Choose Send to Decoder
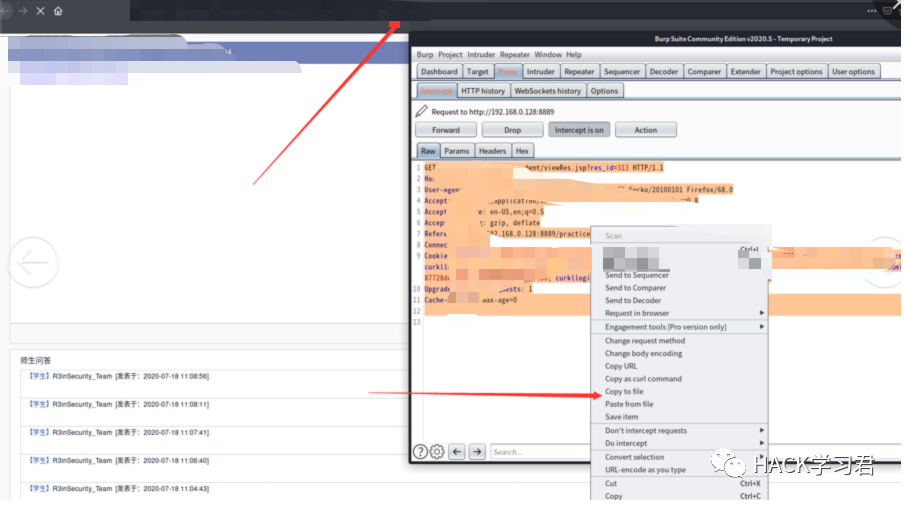Screen dimensions: 905x505 click(x=679, y=300)
